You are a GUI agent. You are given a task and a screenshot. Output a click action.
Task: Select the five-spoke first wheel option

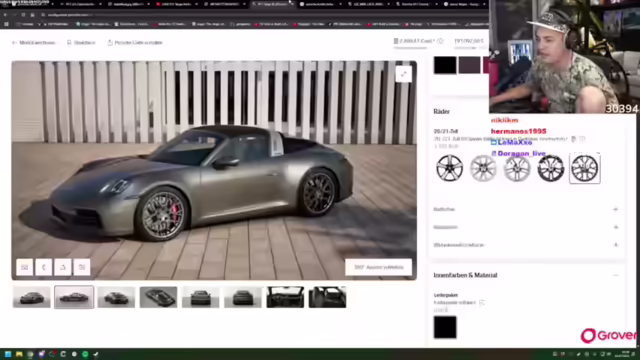pos(449,168)
